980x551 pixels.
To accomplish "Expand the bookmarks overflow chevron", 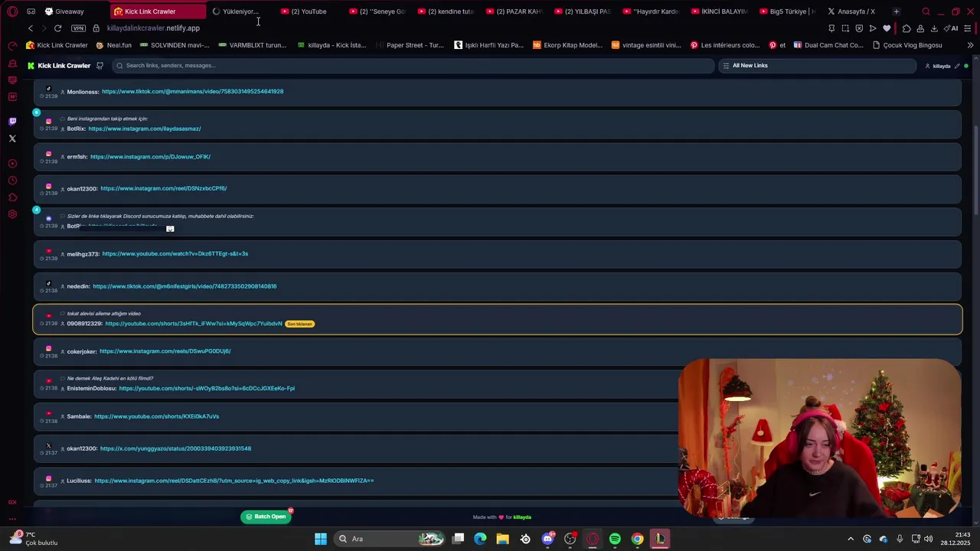I will (970, 45).
